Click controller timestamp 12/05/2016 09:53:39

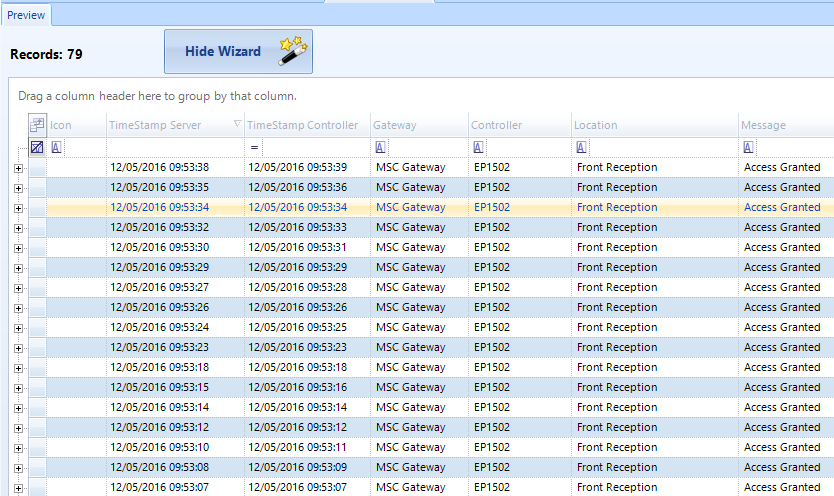click(x=297, y=167)
